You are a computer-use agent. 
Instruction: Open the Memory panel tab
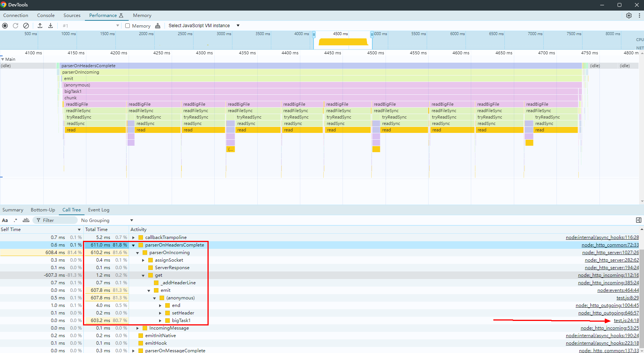tap(142, 15)
